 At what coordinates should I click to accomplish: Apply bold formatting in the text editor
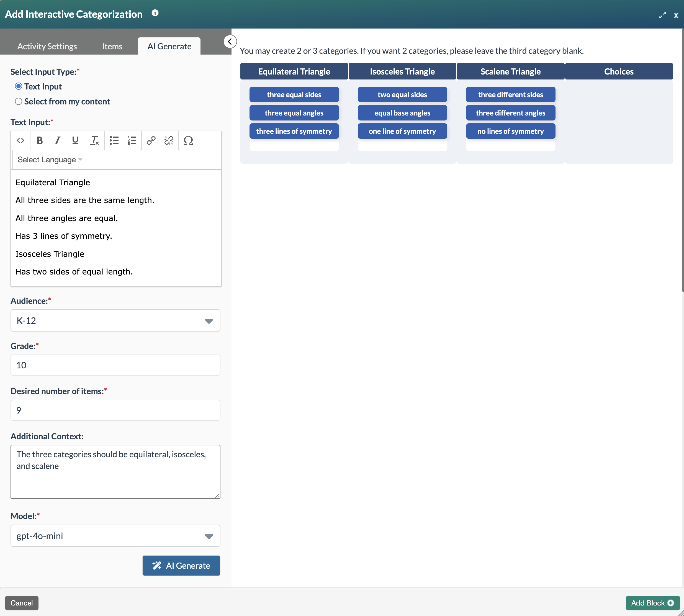click(40, 140)
